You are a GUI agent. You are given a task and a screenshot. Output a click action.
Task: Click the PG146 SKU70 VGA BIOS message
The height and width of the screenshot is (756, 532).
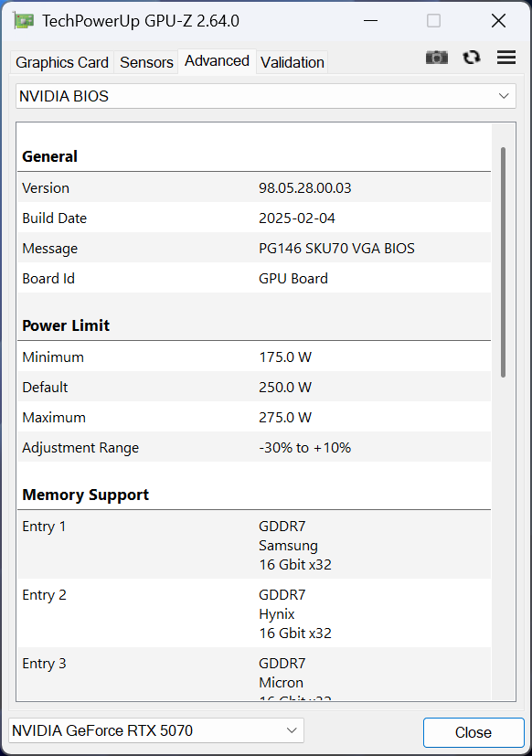[337, 248]
